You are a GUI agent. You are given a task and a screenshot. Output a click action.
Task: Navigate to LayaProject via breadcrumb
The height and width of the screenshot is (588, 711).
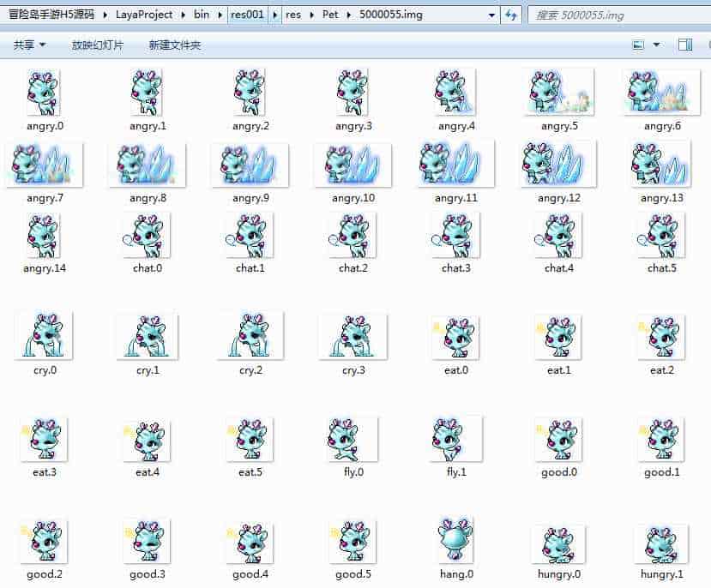click(144, 15)
